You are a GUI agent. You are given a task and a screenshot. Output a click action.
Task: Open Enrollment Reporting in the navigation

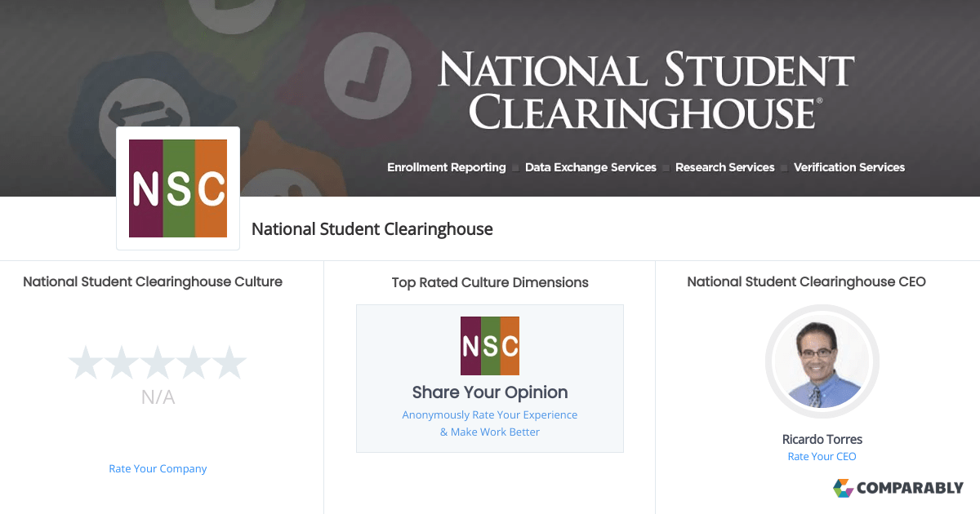[x=446, y=167]
